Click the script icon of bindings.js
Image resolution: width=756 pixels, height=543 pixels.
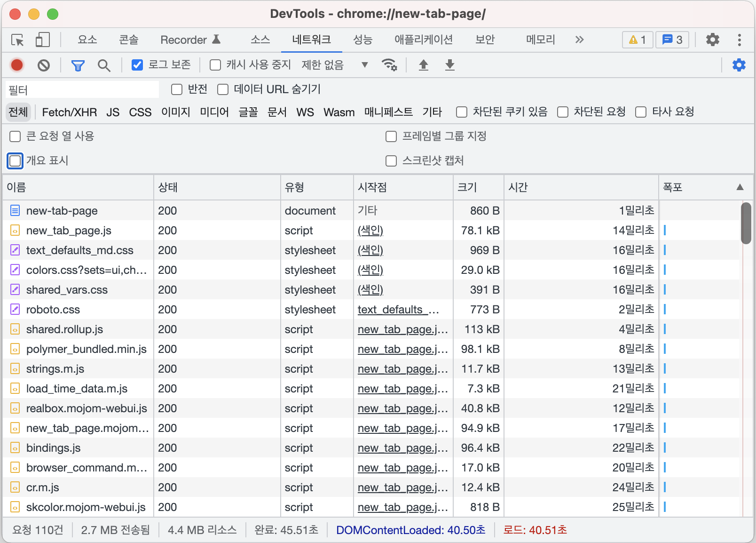click(16, 448)
